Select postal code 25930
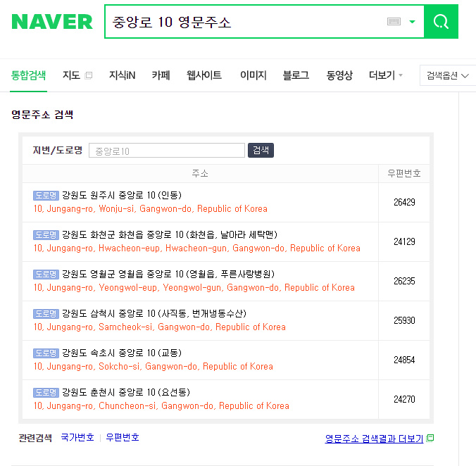This screenshot has height=466, width=476. tap(404, 321)
